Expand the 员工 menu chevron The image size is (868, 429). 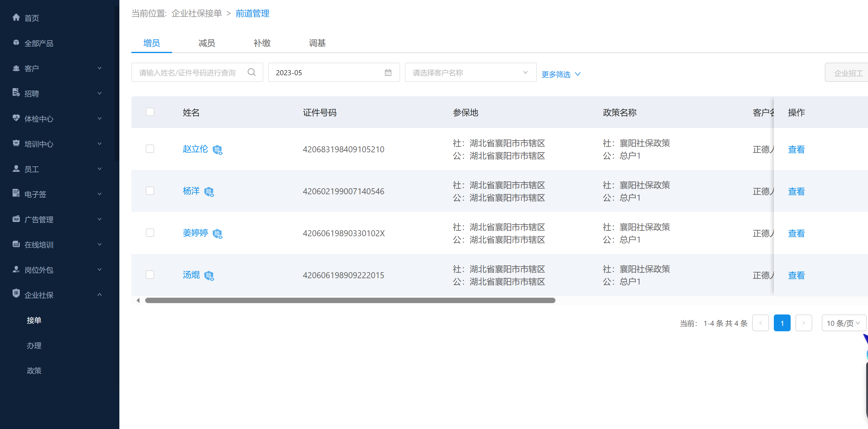[x=99, y=169]
